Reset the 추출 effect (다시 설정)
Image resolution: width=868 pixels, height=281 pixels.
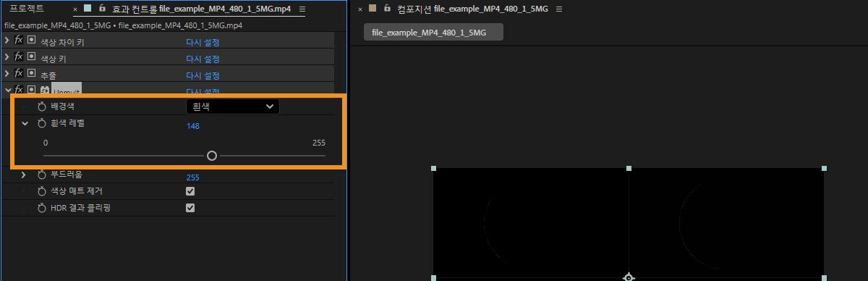(203, 75)
